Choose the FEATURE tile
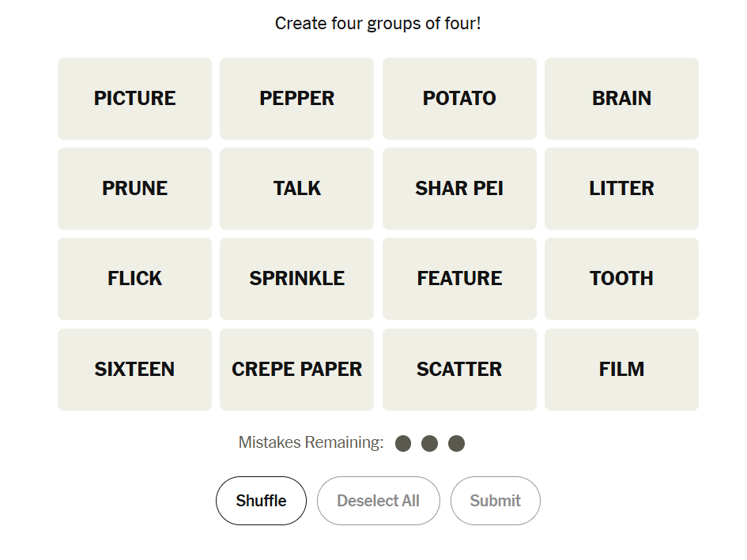The height and width of the screenshot is (560, 747). point(459,279)
